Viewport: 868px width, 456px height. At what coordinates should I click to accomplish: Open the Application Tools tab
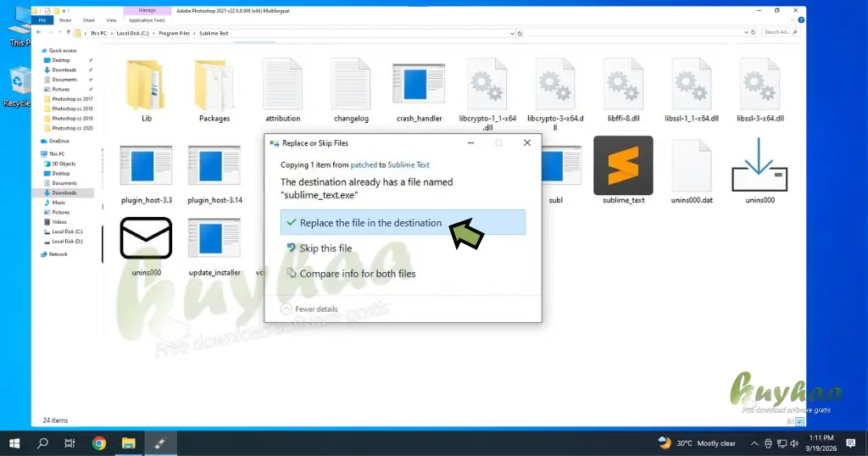147,20
